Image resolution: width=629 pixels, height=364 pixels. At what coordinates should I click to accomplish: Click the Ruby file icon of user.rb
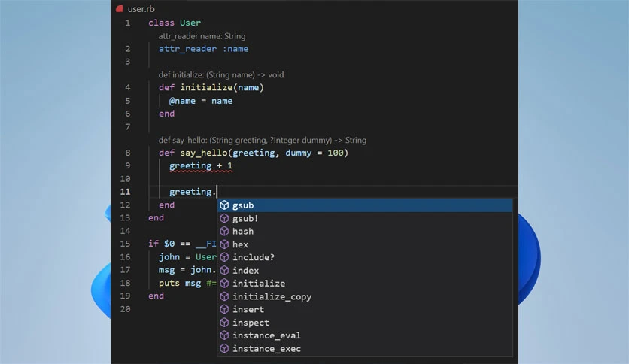click(x=119, y=8)
